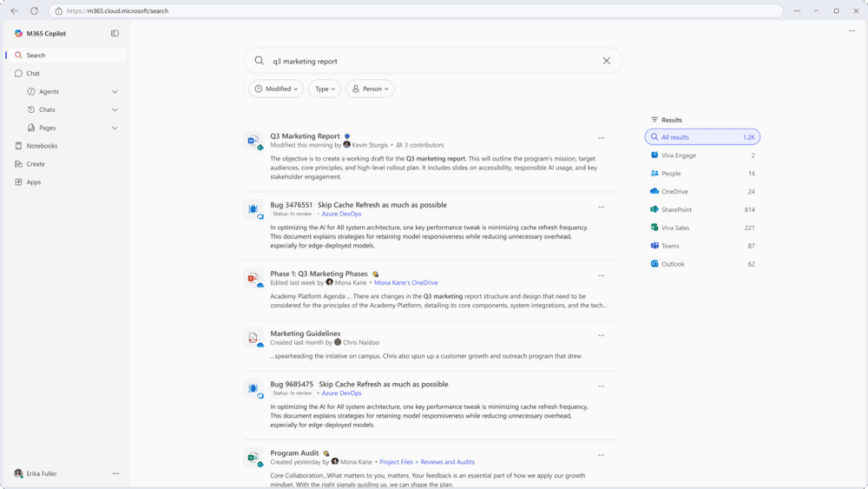This screenshot has width=868, height=489.
Task: Open Azure DevOps link under Bug 3476551
Action: (341, 214)
